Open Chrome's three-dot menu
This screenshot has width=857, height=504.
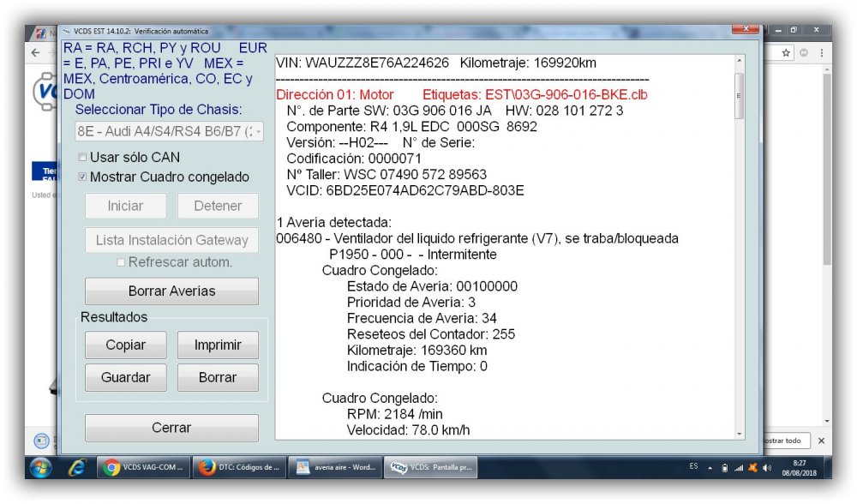click(x=822, y=53)
